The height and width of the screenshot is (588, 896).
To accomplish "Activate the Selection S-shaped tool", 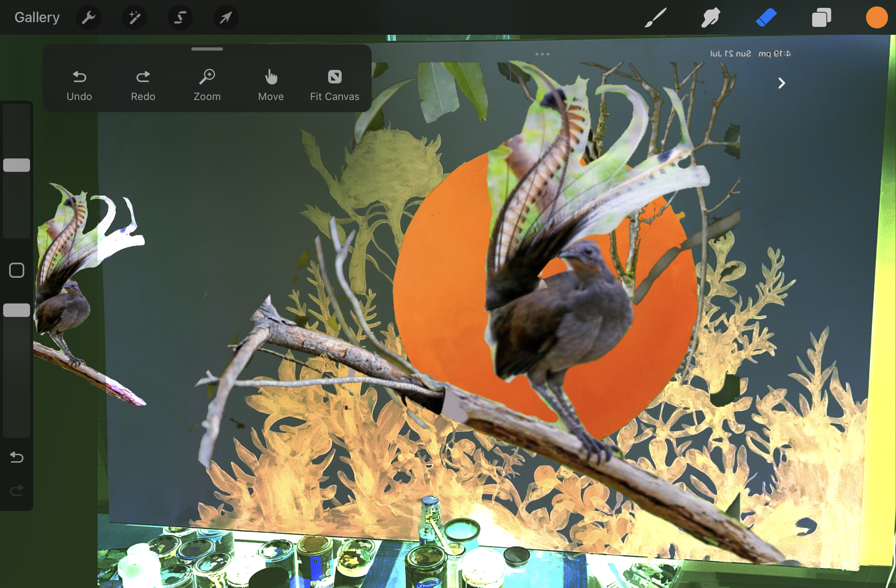I will pyautogui.click(x=180, y=17).
